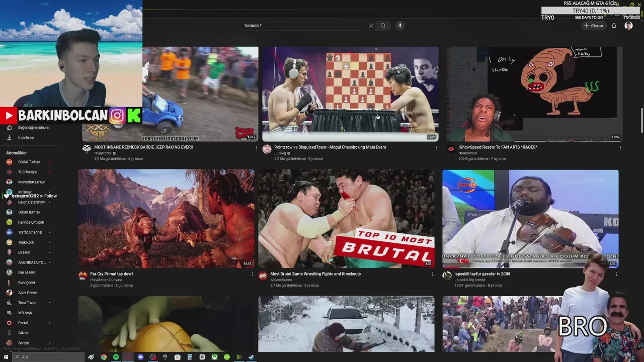Image resolution: width=644 pixels, height=362 pixels.
Task: Open the DMAX Türkiye subscription
Action: tap(29, 162)
